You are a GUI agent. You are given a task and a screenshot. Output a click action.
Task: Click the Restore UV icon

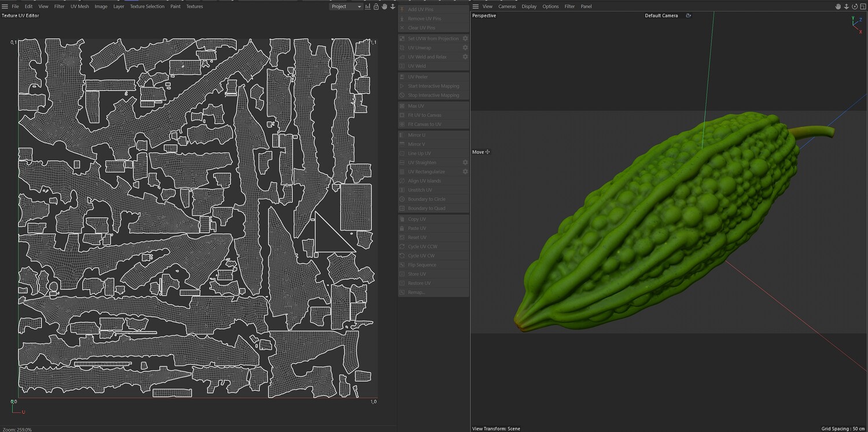pyautogui.click(x=402, y=283)
